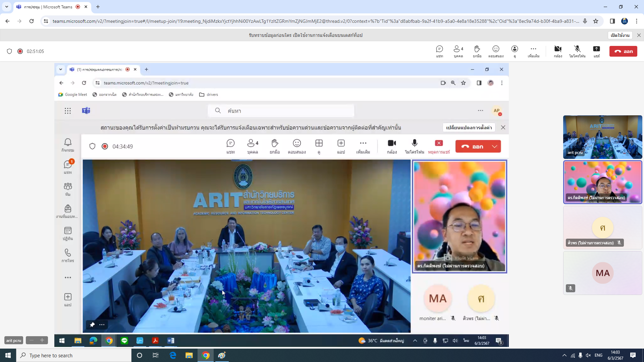The image size is (644, 362).
Task: Click the leave button in shared screen meeting
Action: click(x=472, y=146)
